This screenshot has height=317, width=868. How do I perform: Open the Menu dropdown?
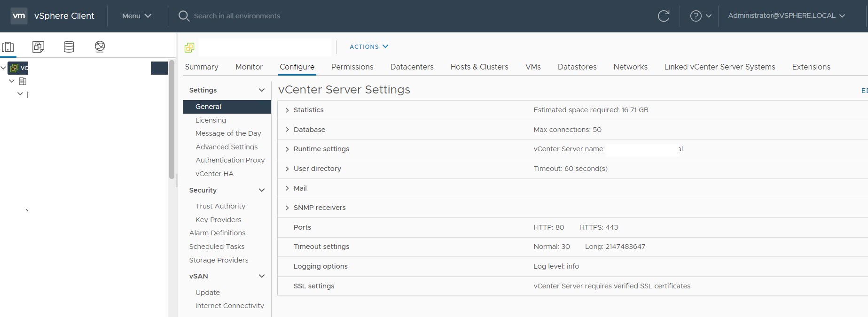point(136,16)
